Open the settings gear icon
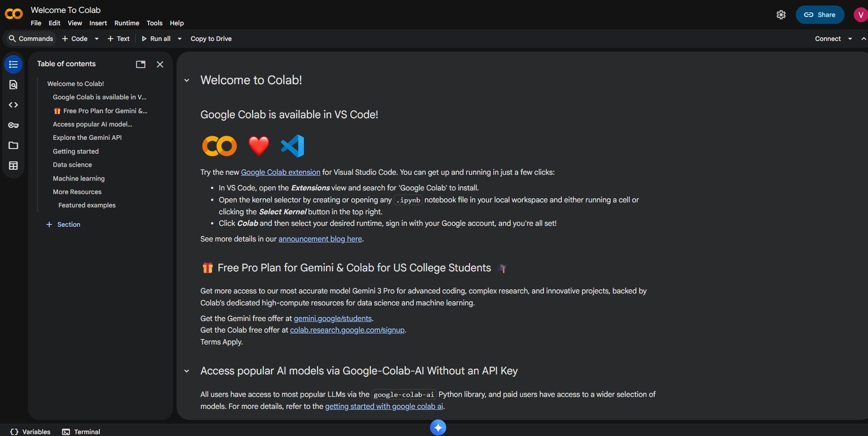The image size is (868, 436). tap(781, 15)
